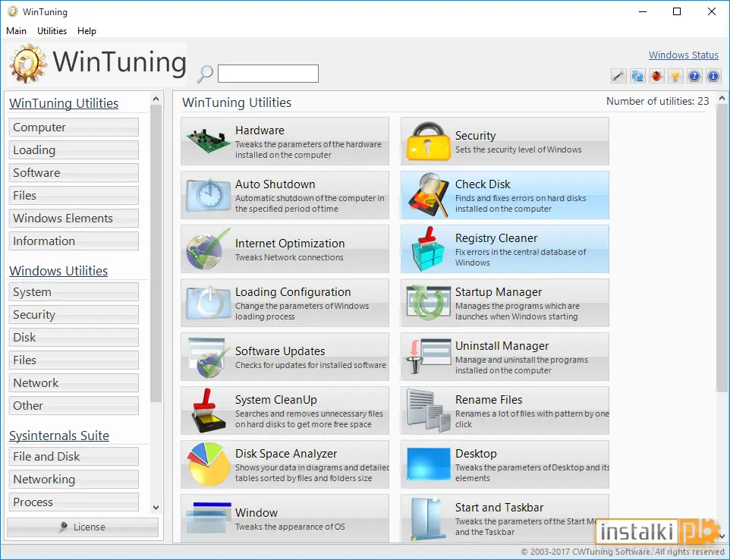Select the Windows Elements sidebar category
Screen dimensions: 730x560
coord(74,219)
